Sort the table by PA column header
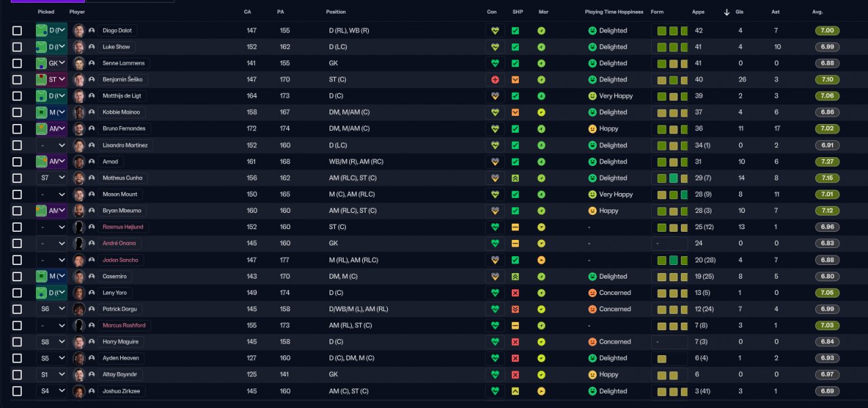This screenshot has height=408, width=868. [x=281, y=12]
